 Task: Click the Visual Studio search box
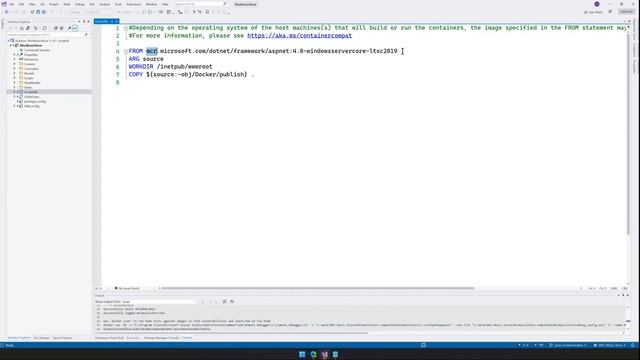tap(200, 4)
